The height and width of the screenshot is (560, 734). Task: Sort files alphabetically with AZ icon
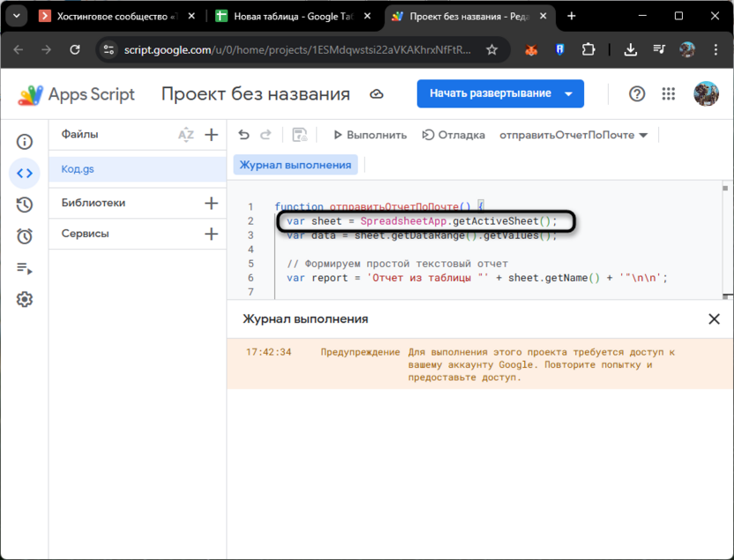(185, 135)
